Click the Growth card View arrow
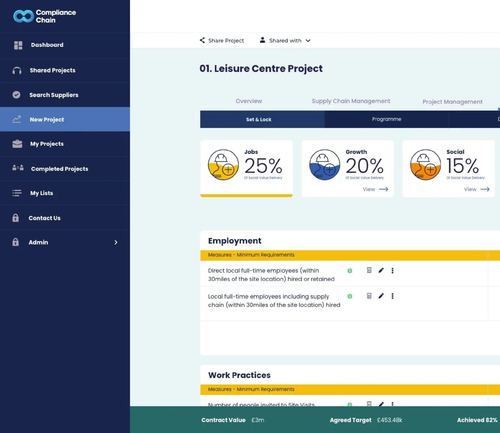500x433 pixels. (384, 189)
